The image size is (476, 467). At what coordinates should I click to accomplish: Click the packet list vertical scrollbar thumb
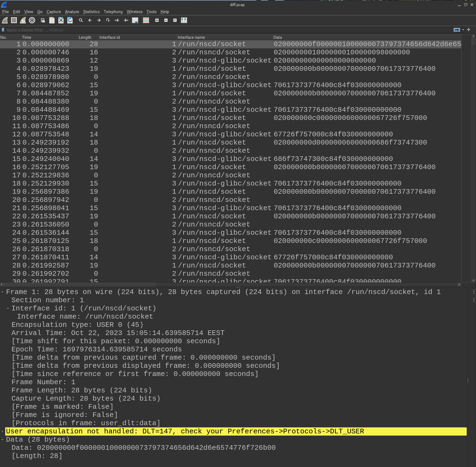click(x=474, y=42)
